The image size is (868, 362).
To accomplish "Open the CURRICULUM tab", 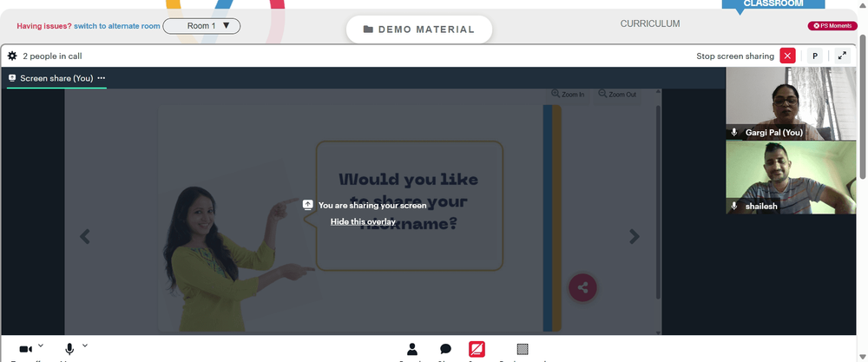I will [x=650, y=23].
